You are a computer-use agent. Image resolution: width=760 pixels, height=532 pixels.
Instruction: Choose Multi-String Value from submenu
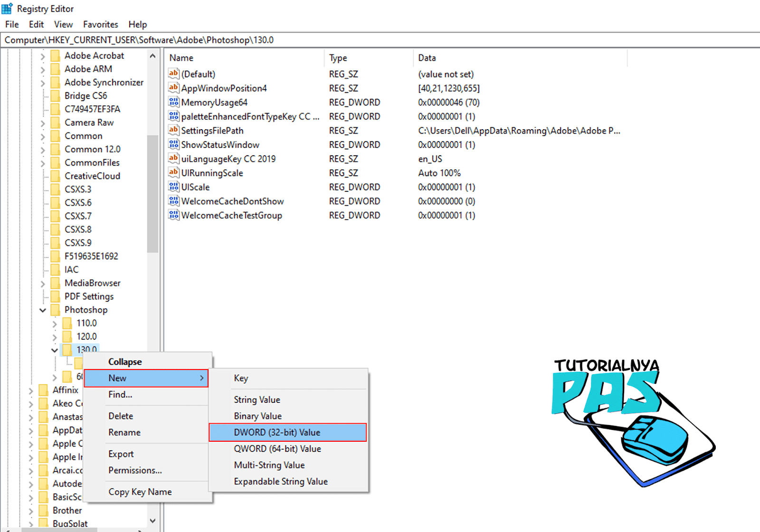pyautogui.click(x=288, y=465)
